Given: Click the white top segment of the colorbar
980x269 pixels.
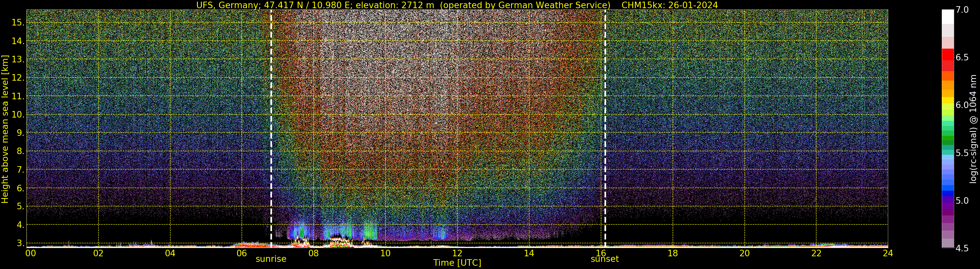Looking at the screenshot, I should point(948,17).
